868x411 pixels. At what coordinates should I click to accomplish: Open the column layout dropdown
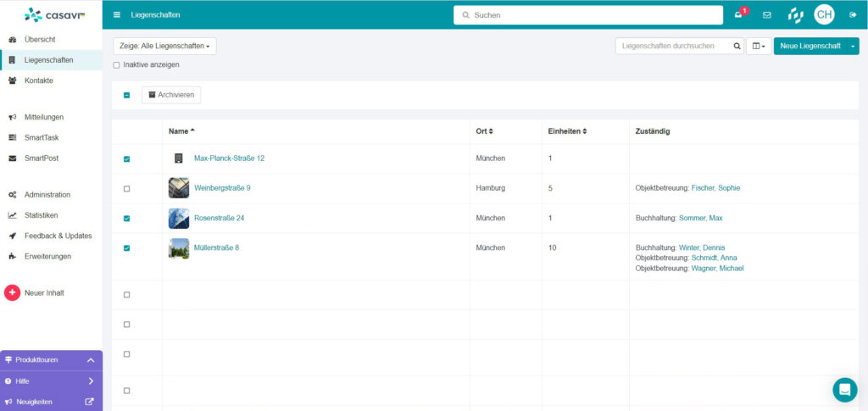(759, 46)
